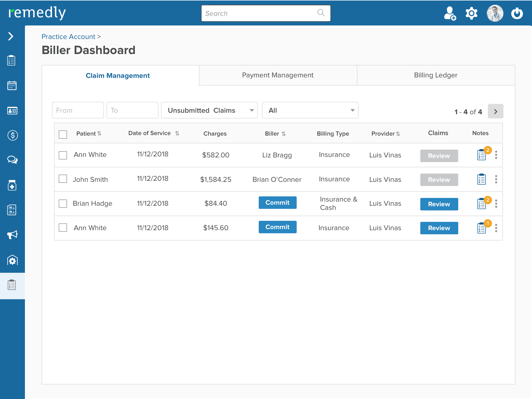Screen dimensions: 532x399
Task: Toggle the select-all header checkbox
Action: [63, 134]
